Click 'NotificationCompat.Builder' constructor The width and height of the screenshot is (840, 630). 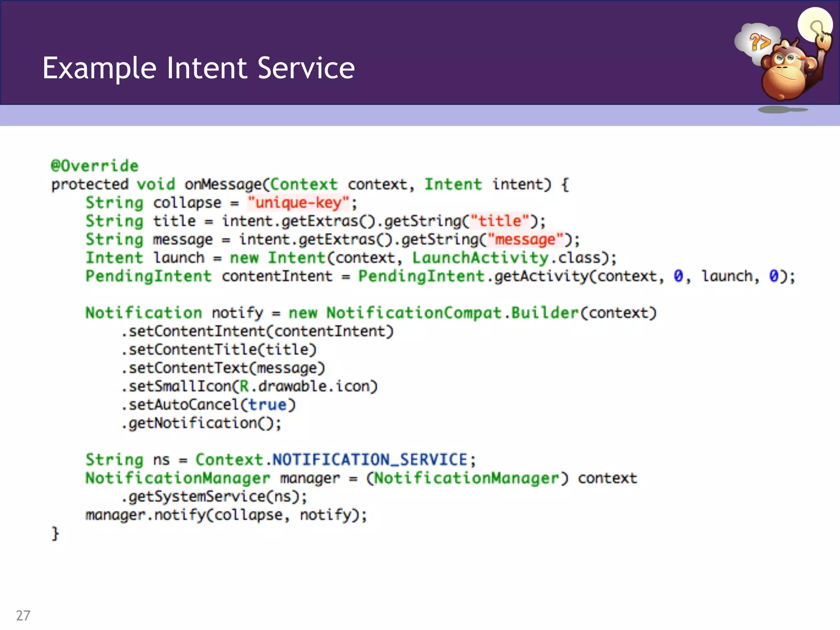453,313
